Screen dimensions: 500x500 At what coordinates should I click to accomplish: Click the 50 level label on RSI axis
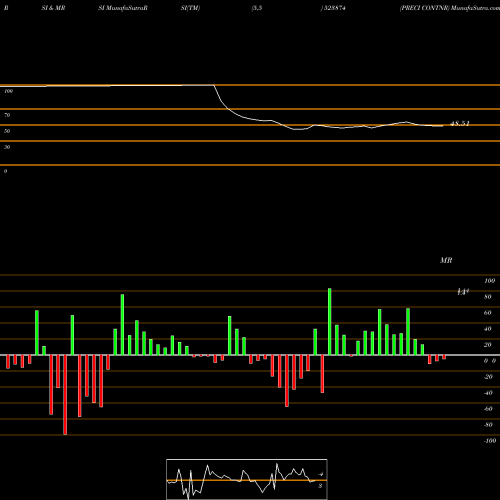7,131
